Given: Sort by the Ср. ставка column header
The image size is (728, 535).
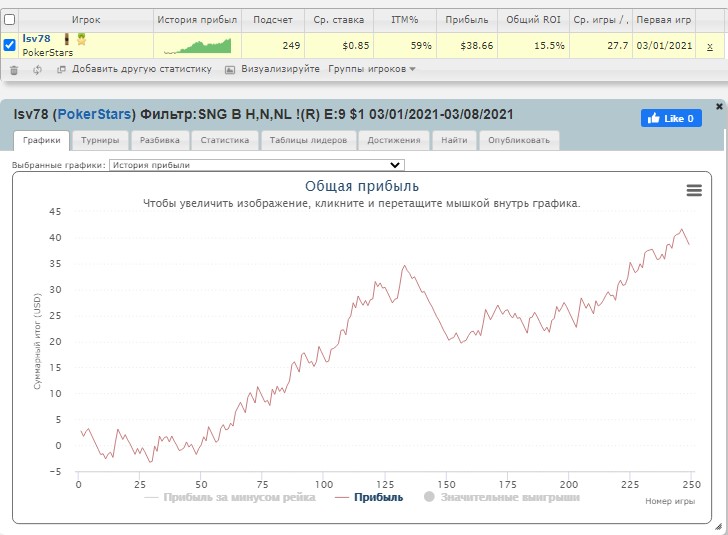Looking at the screenshot, I should (338, 20).
